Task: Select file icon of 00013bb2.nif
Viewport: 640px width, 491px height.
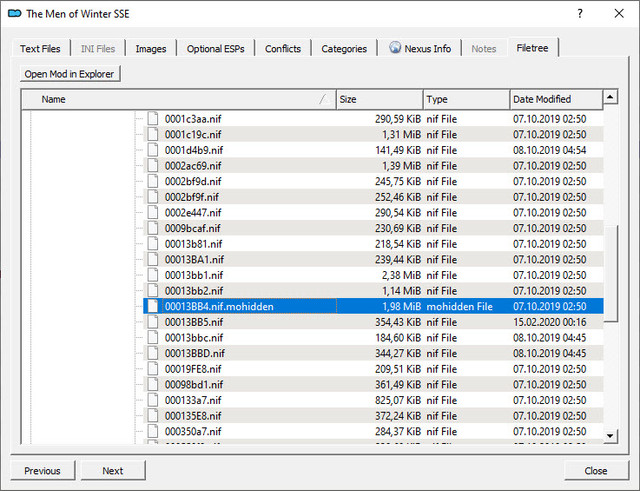Action: coord(153,291)
